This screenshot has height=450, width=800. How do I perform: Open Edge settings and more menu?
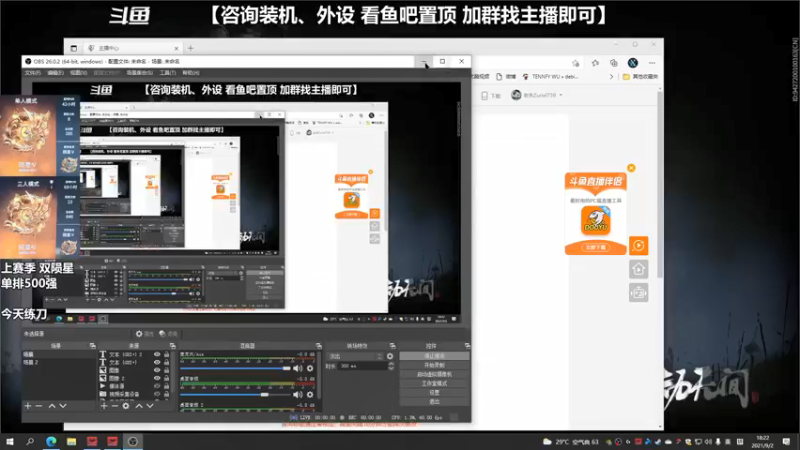pos(652,63)
